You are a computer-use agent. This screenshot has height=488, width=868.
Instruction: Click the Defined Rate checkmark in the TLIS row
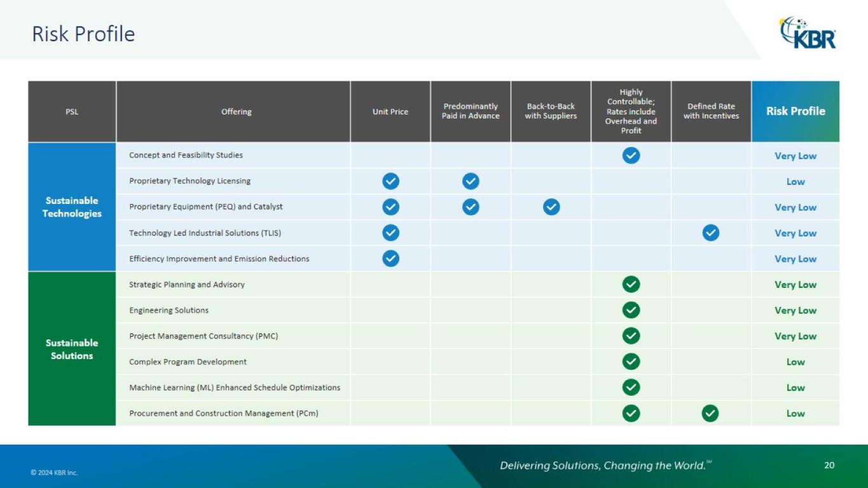pyautogui.click(x=710, y=233)
